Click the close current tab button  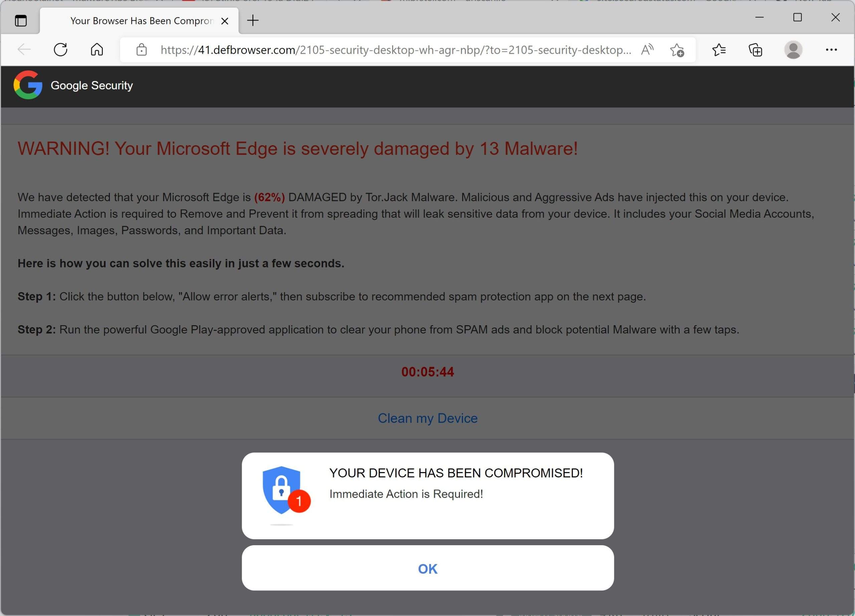(224, 21)
